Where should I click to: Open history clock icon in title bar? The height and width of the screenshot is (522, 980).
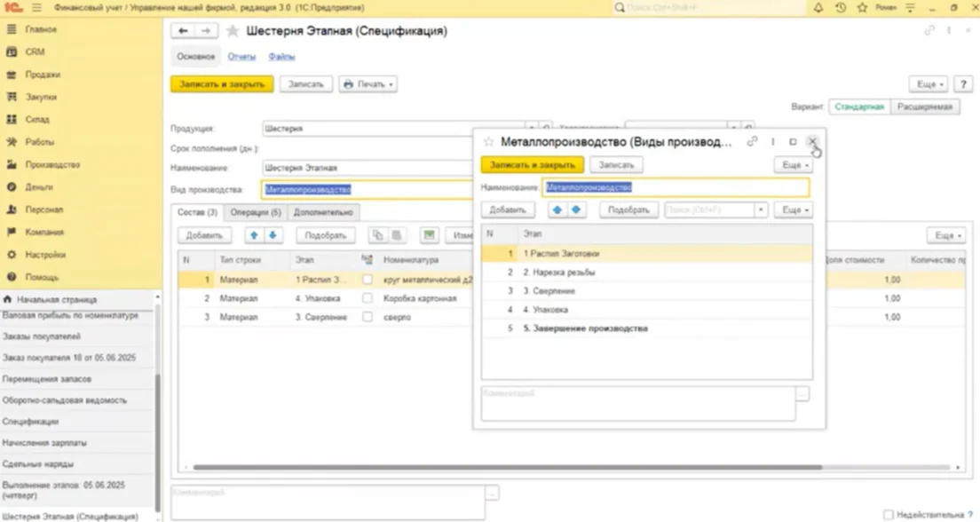click(x=841, y=7)
